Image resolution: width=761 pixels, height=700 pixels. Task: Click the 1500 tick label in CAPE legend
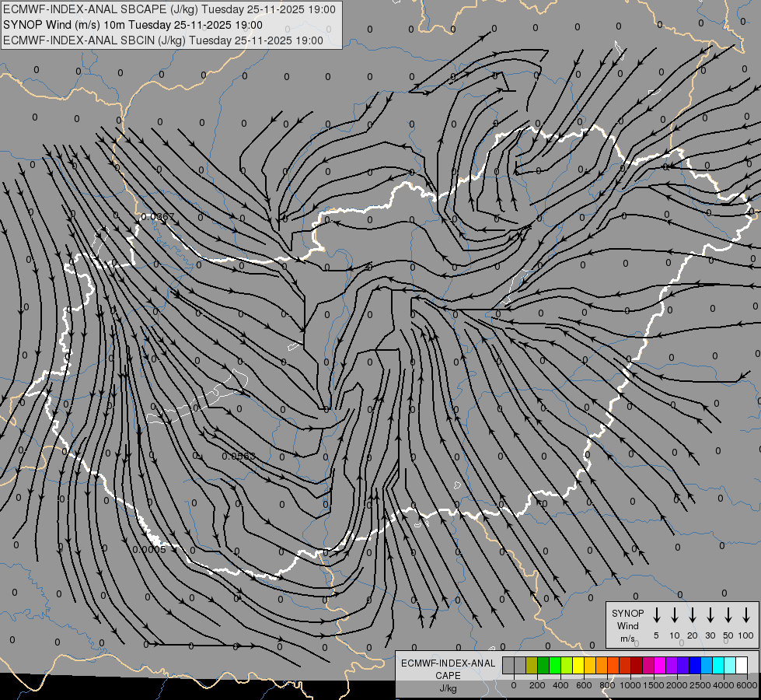(654, 685)
